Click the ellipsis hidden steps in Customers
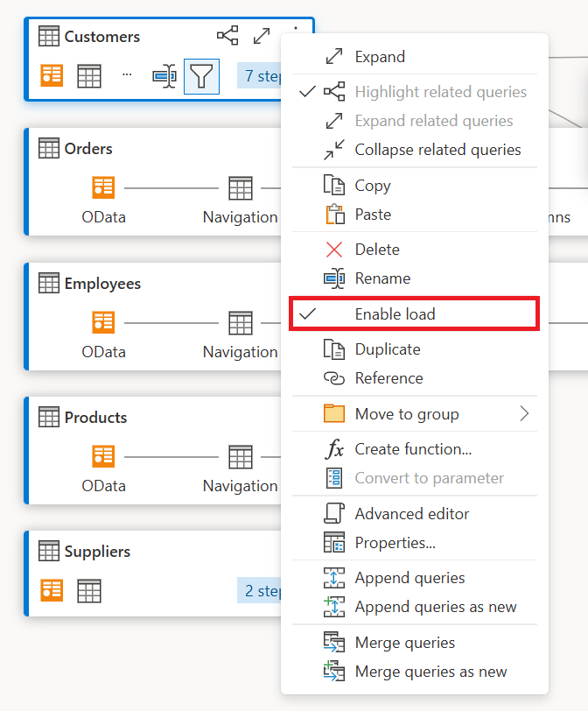The image size is (588, 711). click(127, 74)
